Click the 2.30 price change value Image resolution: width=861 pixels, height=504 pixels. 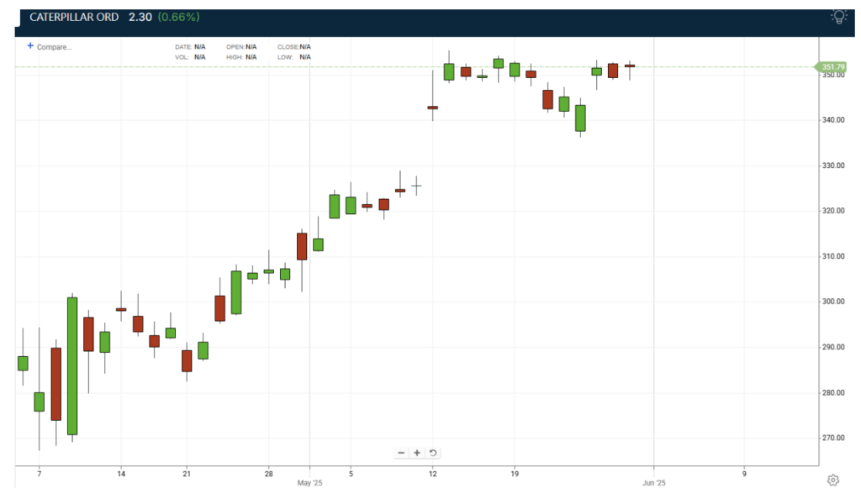140,17
